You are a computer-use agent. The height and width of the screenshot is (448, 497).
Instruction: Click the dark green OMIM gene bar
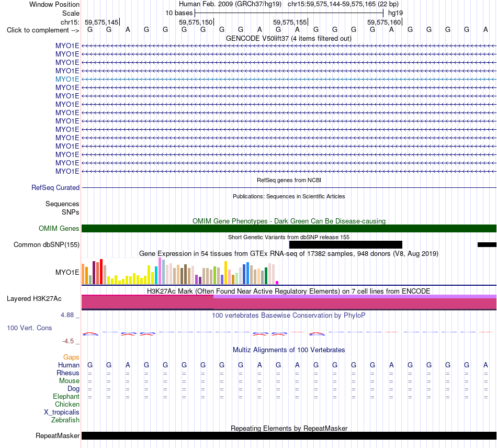289,228
